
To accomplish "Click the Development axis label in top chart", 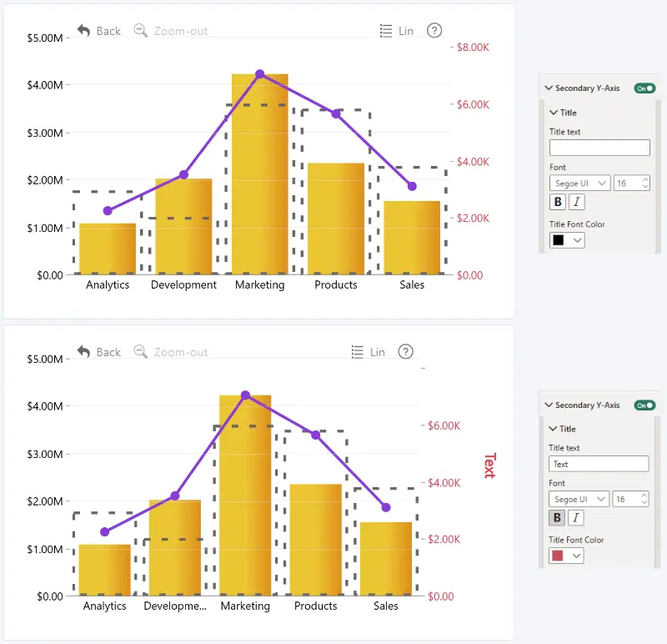I will pyautogui.click(x=183, y=284).
